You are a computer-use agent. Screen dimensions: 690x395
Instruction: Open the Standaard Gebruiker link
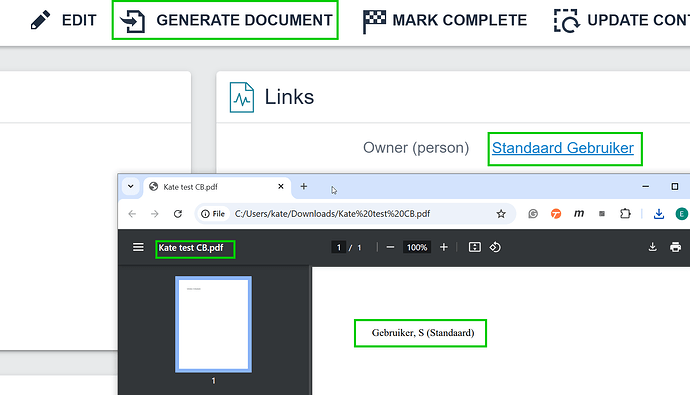(x=563, y=148)
